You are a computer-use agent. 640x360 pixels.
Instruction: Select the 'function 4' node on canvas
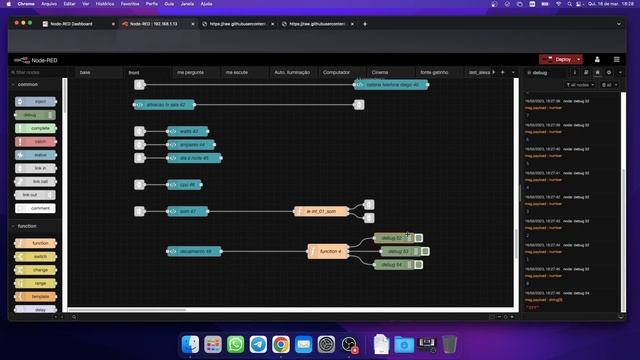(x=328, y=251)
